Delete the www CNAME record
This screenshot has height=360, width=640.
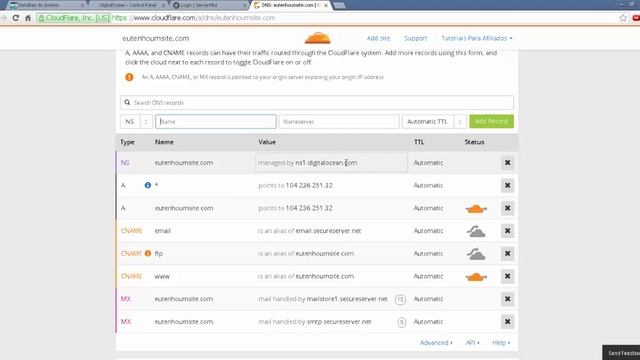pos(507,276)
